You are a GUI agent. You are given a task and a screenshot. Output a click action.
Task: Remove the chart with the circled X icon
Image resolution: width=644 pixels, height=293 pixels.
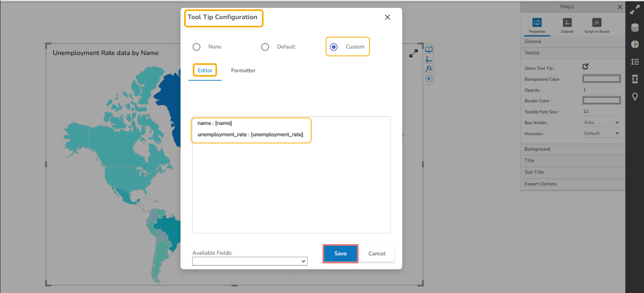[429, 79]
